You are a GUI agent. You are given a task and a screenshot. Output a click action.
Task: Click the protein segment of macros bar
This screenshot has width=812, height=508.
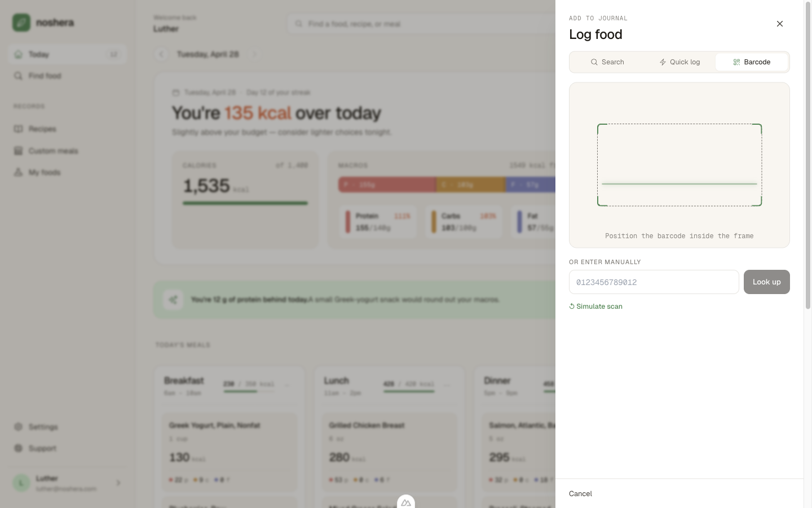coord(387,185)
